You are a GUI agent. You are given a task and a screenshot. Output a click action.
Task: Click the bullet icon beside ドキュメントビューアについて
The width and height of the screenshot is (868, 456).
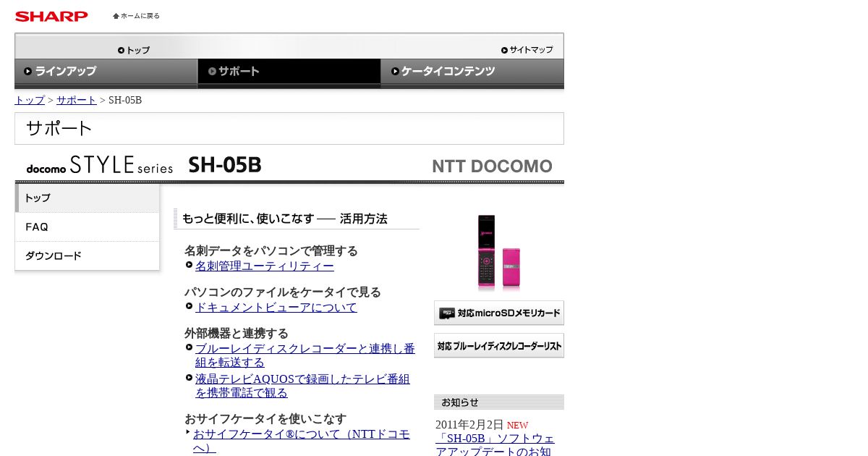(189, 306)
